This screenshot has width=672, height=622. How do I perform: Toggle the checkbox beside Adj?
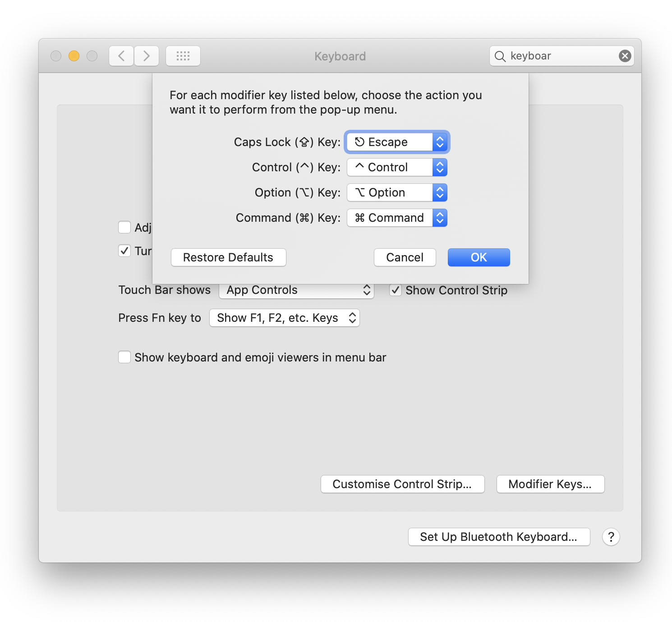(124, 227)
